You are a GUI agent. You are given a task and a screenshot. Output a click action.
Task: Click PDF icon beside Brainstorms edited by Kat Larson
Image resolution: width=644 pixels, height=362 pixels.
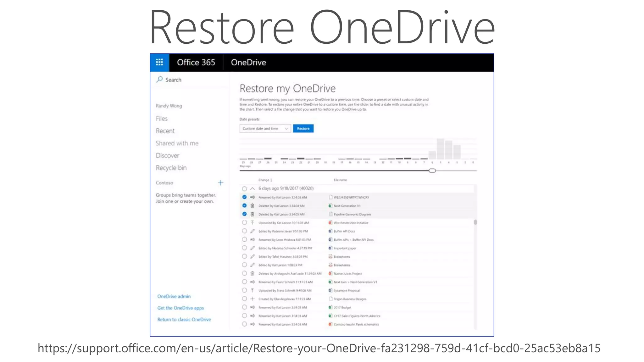(x=330, y=265)
